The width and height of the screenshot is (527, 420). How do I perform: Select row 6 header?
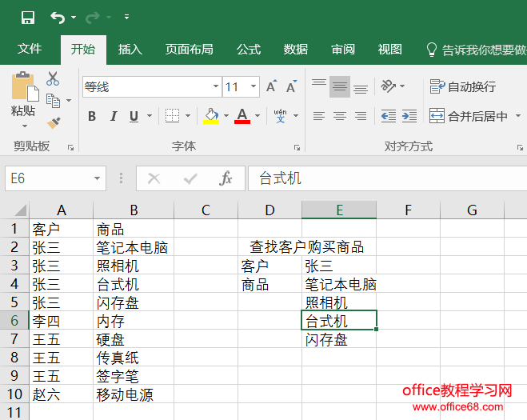[14, 321]
